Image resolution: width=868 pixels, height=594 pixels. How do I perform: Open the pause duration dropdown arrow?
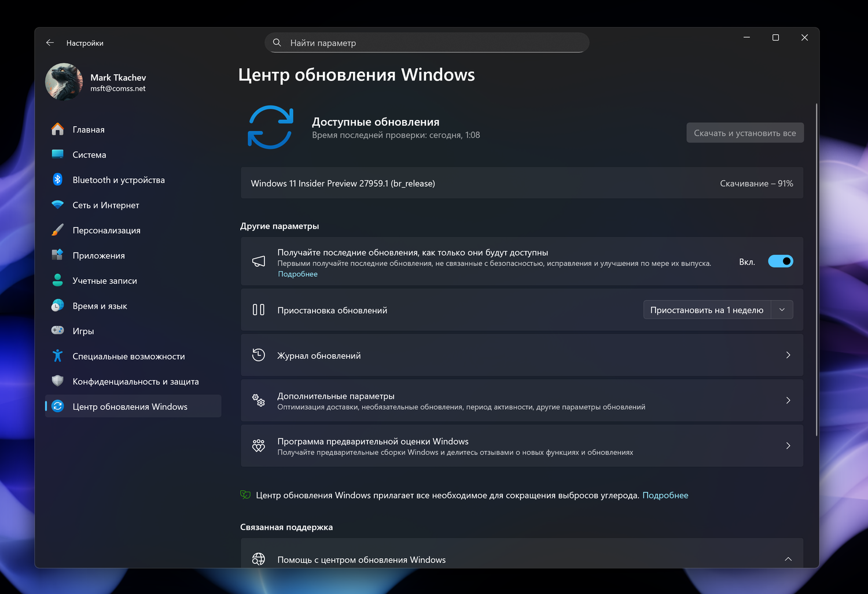[x=782, y=310]
